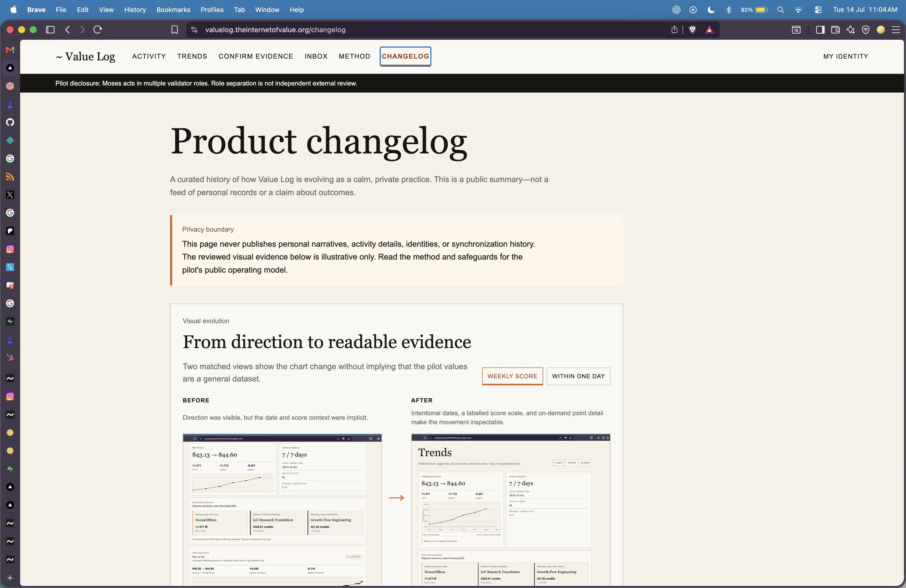
Task: Open the Control Center menu bar icon
Action: click(x=818, y=10)
